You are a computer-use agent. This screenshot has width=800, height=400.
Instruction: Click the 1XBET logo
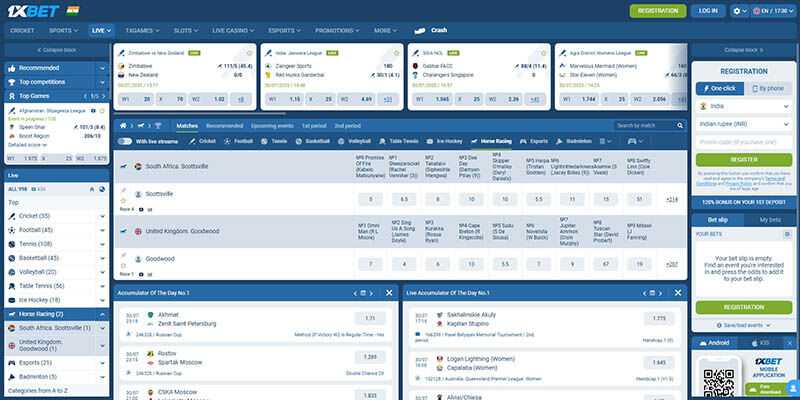coord(33,11)
